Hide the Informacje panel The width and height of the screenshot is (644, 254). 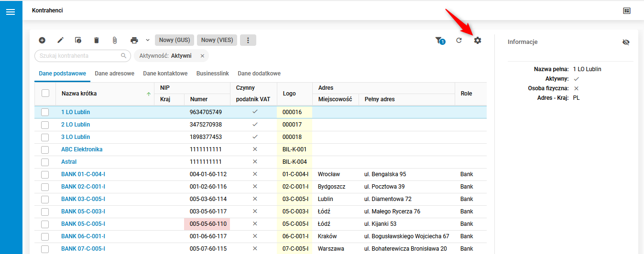[x=626, y=42]
